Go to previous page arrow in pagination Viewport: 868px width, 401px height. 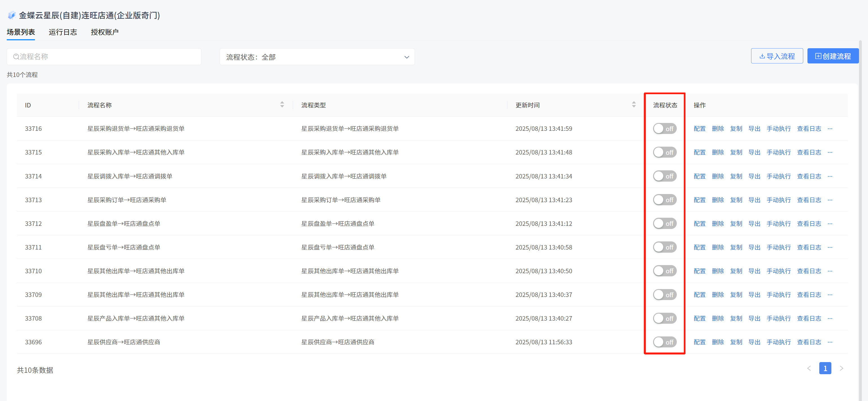coord(809,368)
